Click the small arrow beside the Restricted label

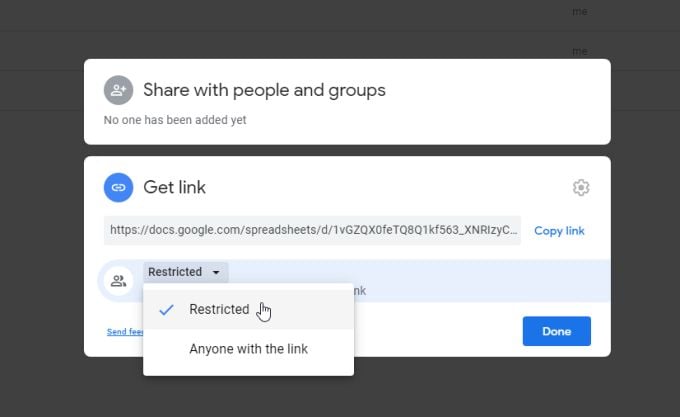[x=217, y=272]
